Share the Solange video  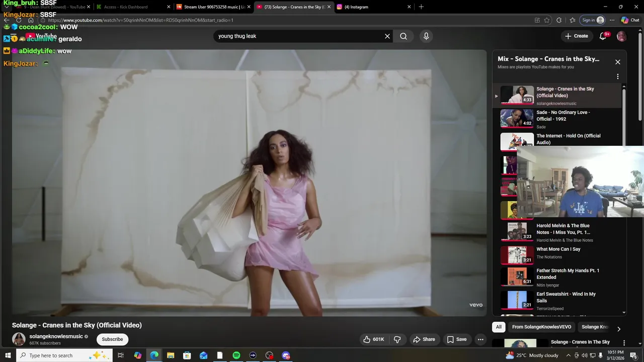(424, 339)
